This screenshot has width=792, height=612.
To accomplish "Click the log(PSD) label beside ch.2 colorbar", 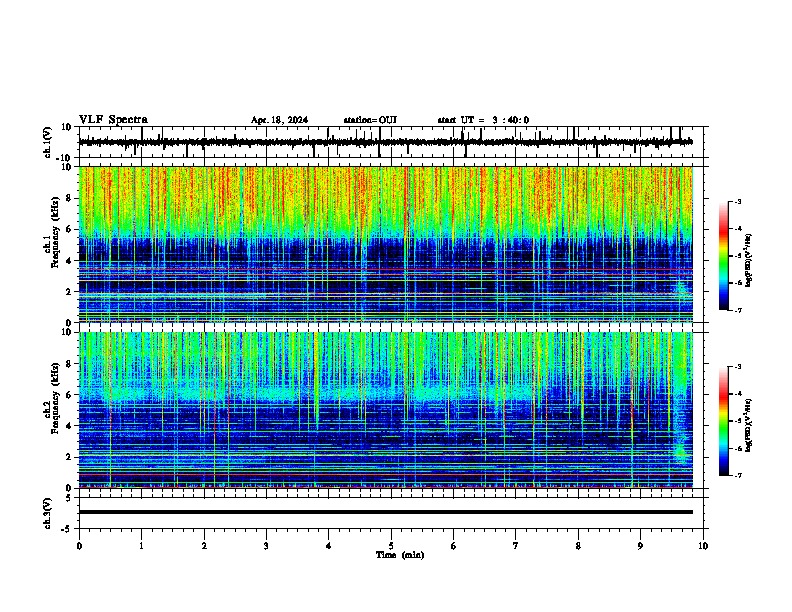I will point(749,425).
